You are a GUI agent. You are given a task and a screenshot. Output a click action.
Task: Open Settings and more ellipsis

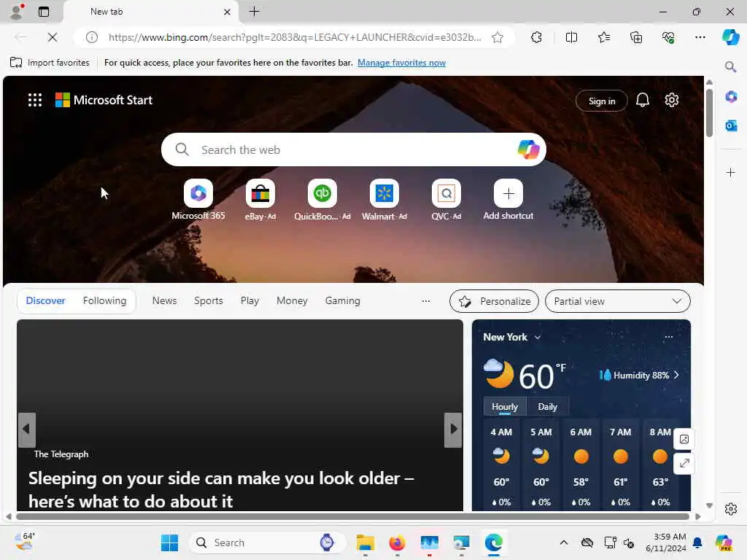click(x=700, y=37)
